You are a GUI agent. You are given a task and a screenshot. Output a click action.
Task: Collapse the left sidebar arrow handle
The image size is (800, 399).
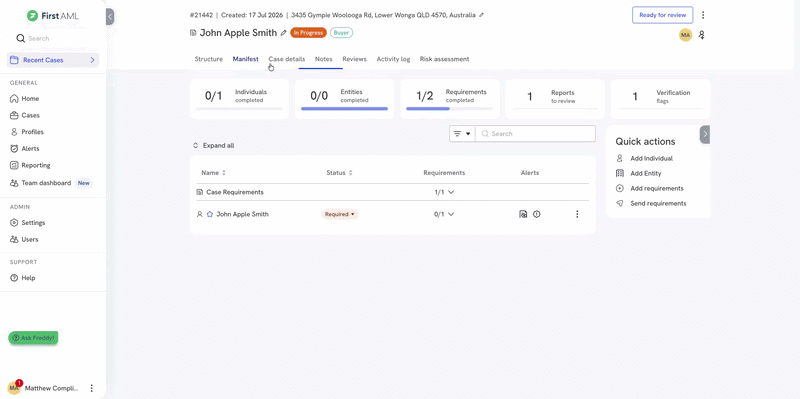point(110,16)
